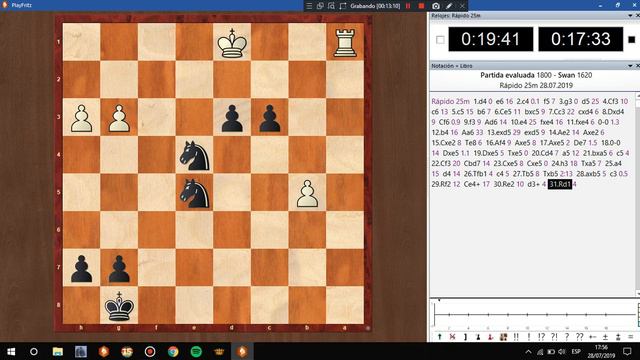
Task: Mark position as = equal
Action: pos(631,337)
